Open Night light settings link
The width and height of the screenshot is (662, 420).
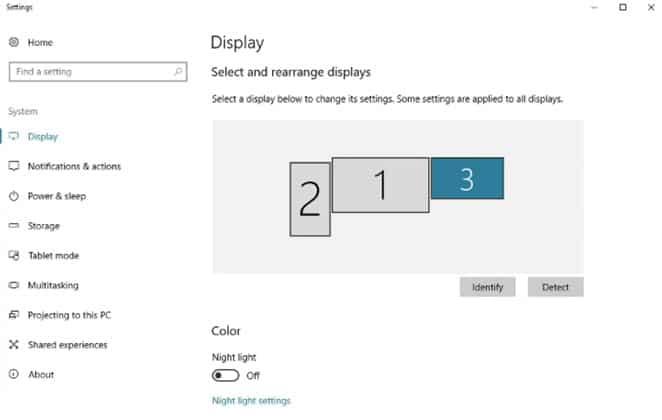[x=251, y=401]
